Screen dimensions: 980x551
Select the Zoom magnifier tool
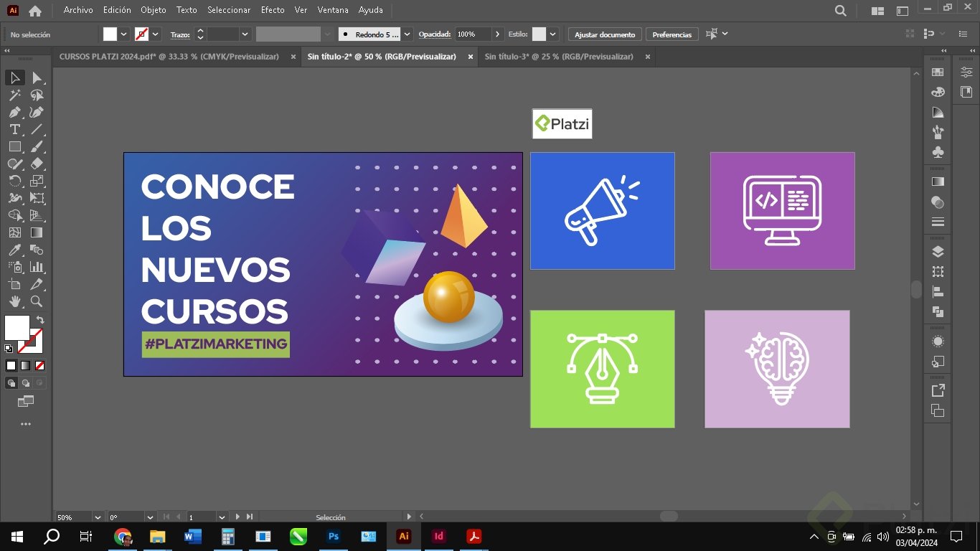tap(37, 301)
